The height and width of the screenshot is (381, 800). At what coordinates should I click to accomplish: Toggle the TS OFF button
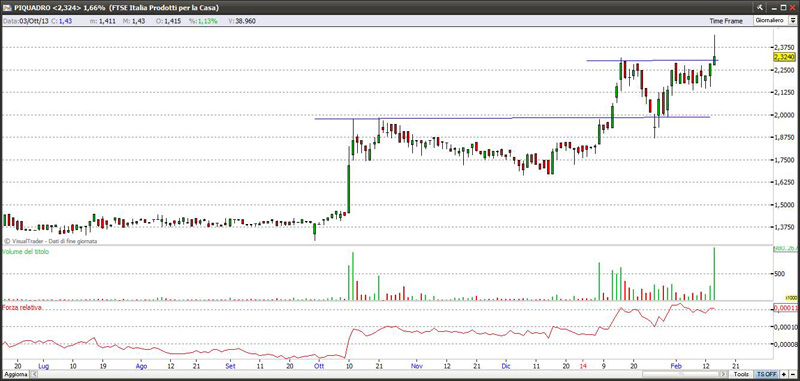click(x=766, y=374)
